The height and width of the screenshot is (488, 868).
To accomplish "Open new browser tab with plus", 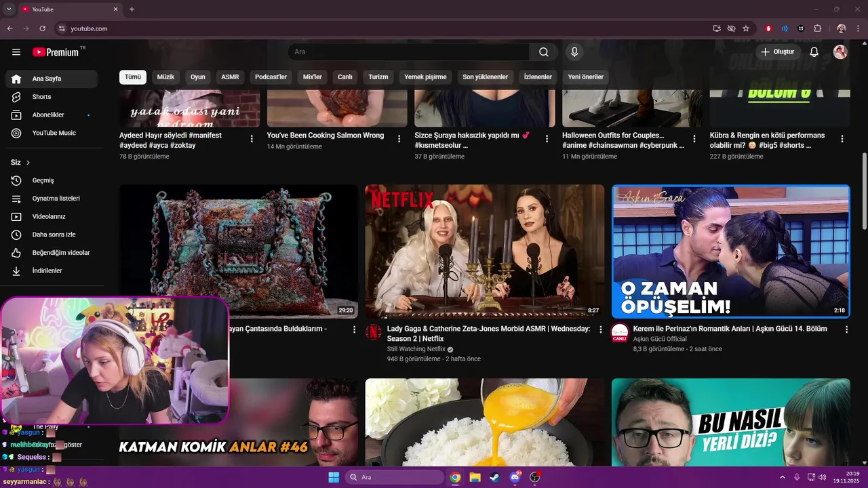I will [132, 9].
